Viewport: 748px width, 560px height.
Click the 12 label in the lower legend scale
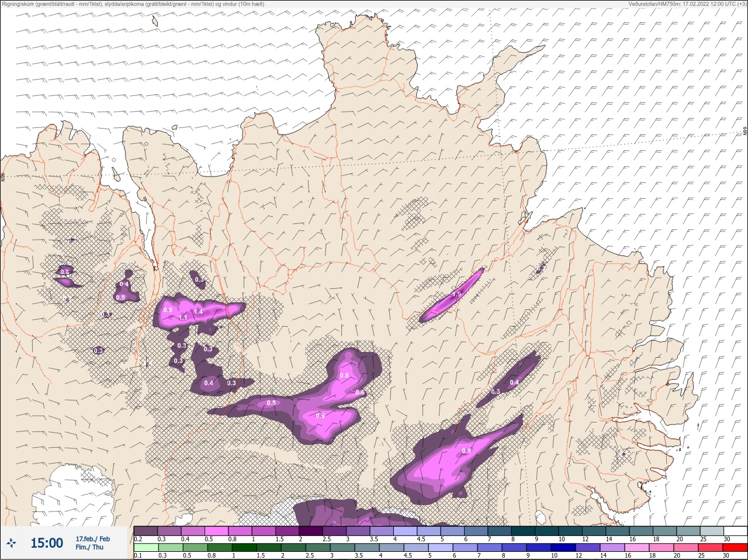coord(579,556)
